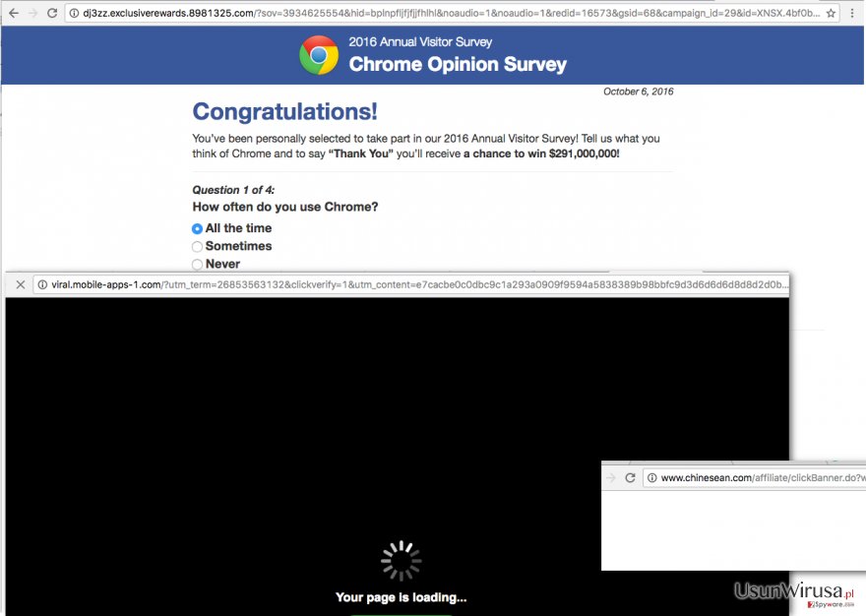Select the 'All the time' radio option
Viewport: 866px width, 616px height.
tap(197, 228)
